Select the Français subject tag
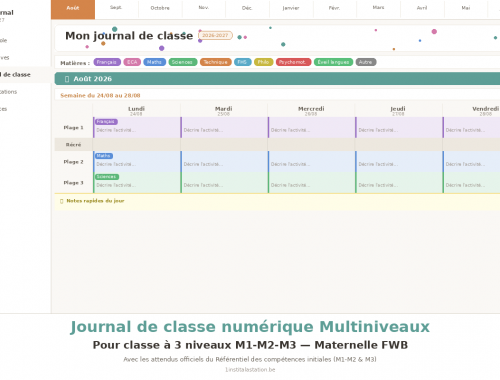Viewport: 500px width, 380px height. pos(107,62)
